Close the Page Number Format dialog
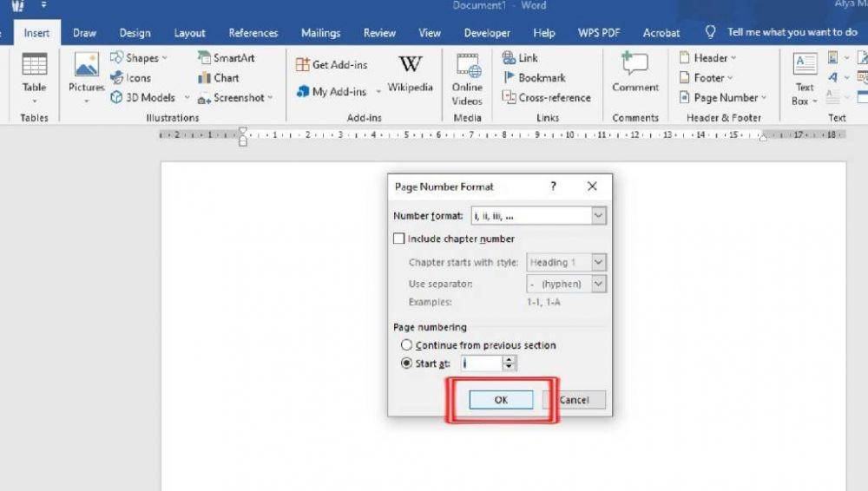Viewport: 868px width, 491px height. [x=592, y=187]
